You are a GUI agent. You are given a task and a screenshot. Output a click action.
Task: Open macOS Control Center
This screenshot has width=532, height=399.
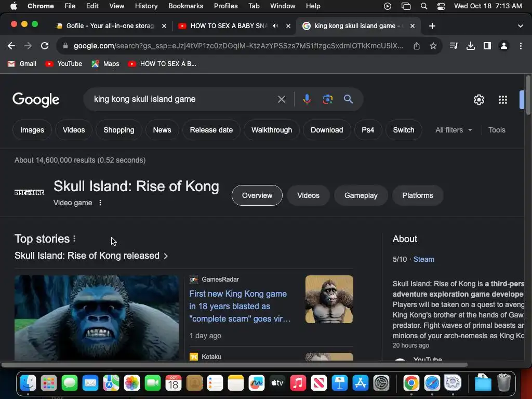(x=441, y=6)
